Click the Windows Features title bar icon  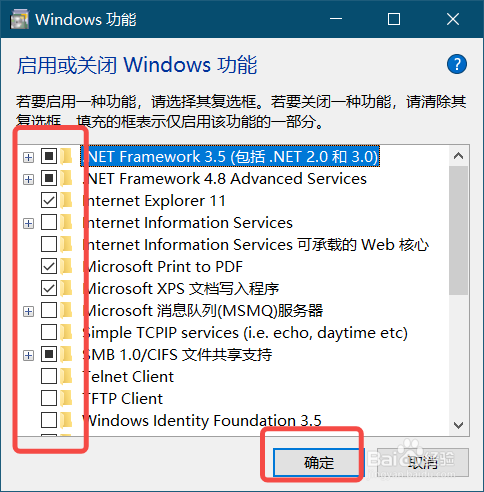coord(19,19)
